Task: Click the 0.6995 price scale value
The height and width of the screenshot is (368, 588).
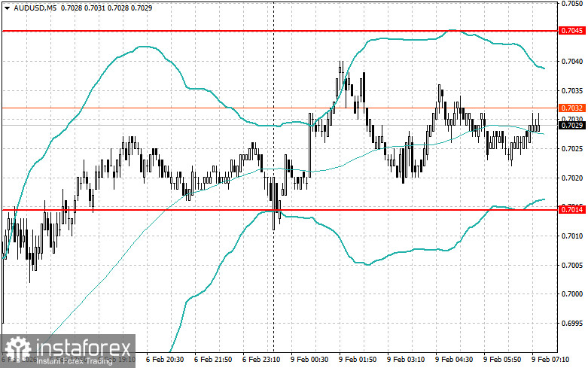Action: (572, 324)
